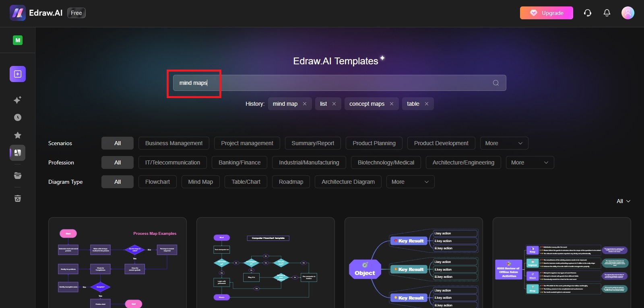Open Process Map Examples template thumbnail
644x308 pixels.
pos(118,263)
